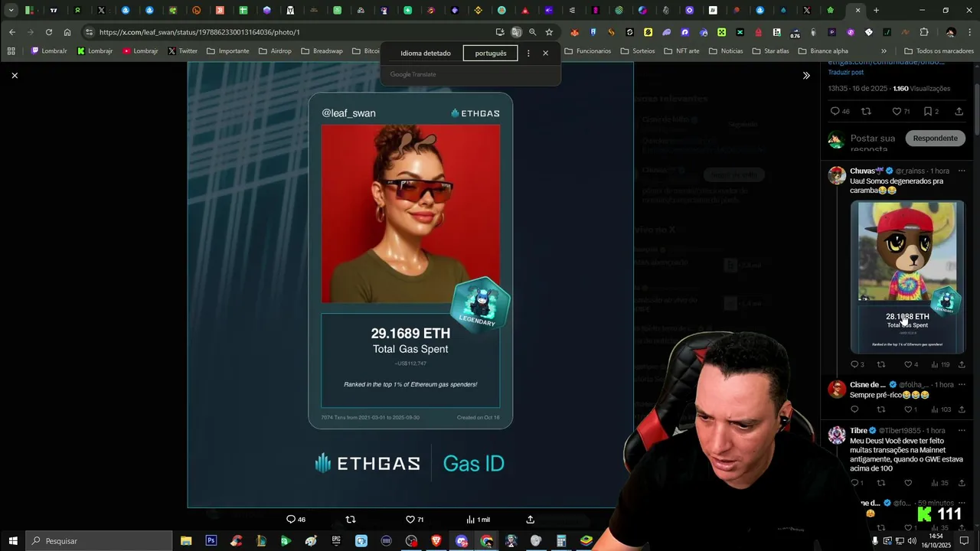
Task: Open the Twitter bookmark
Action: point(182,51)
